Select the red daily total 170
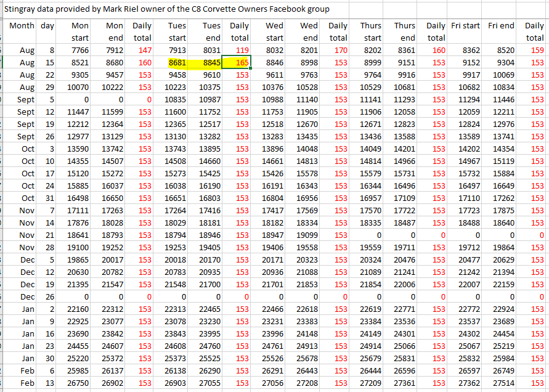 (340, 50)
